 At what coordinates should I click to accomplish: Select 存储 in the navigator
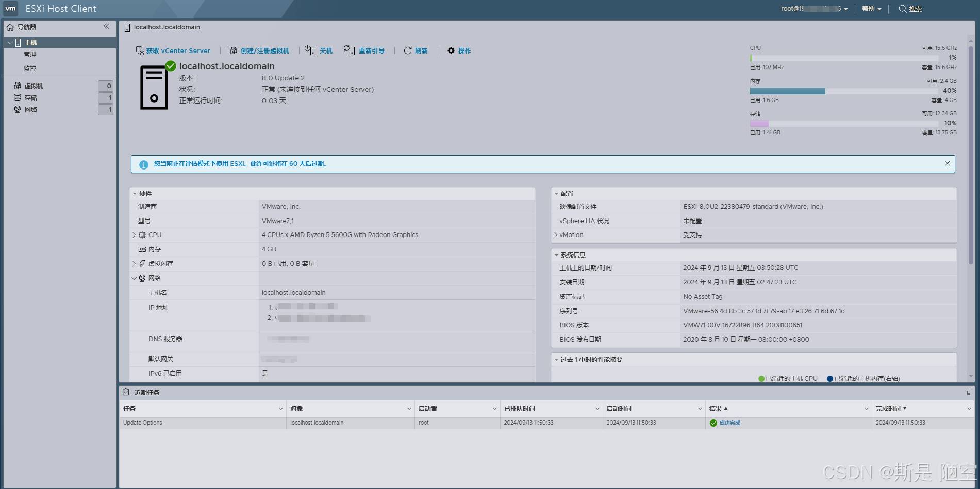tap(31, 98)
